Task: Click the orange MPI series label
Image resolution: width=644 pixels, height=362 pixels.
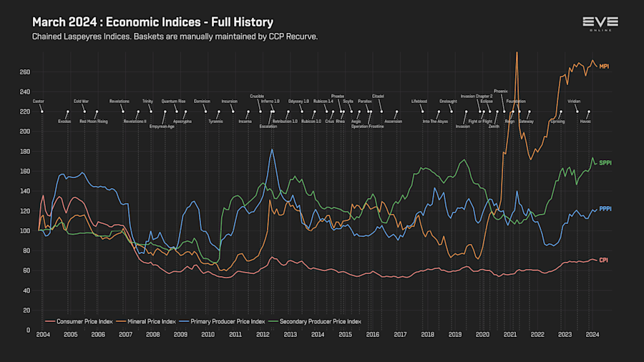Action: [x=604, y=67]
